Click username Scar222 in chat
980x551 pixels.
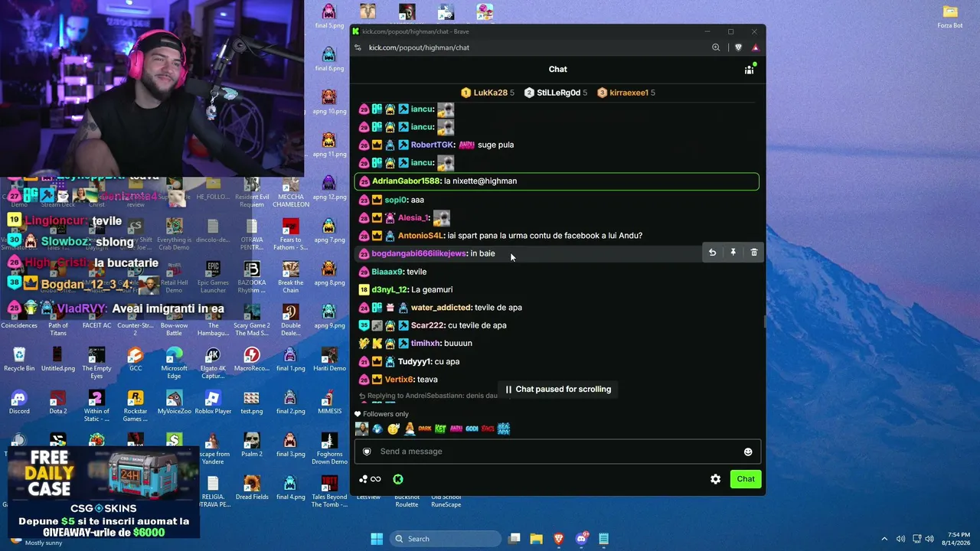click(426, 325)
